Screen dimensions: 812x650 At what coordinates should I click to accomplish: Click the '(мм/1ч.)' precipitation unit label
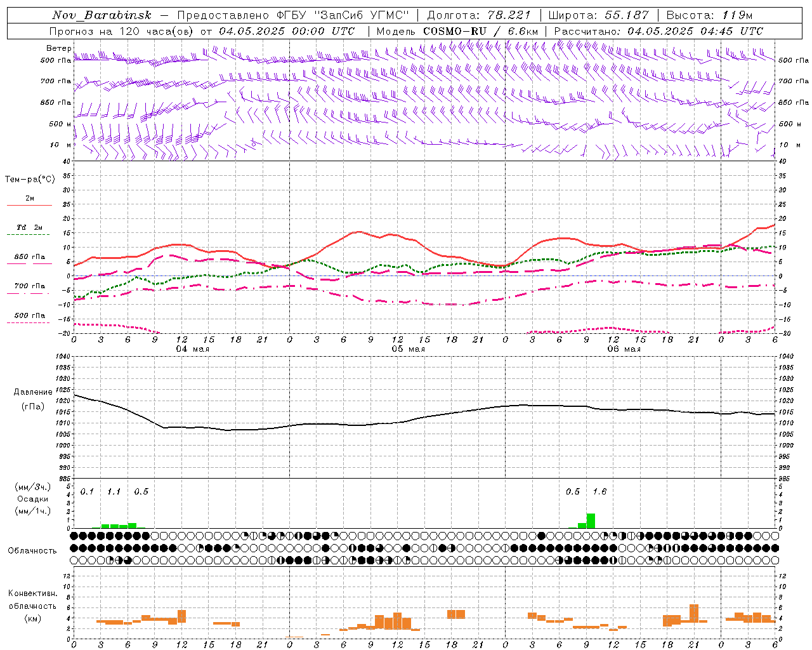[x=33, y=511]
